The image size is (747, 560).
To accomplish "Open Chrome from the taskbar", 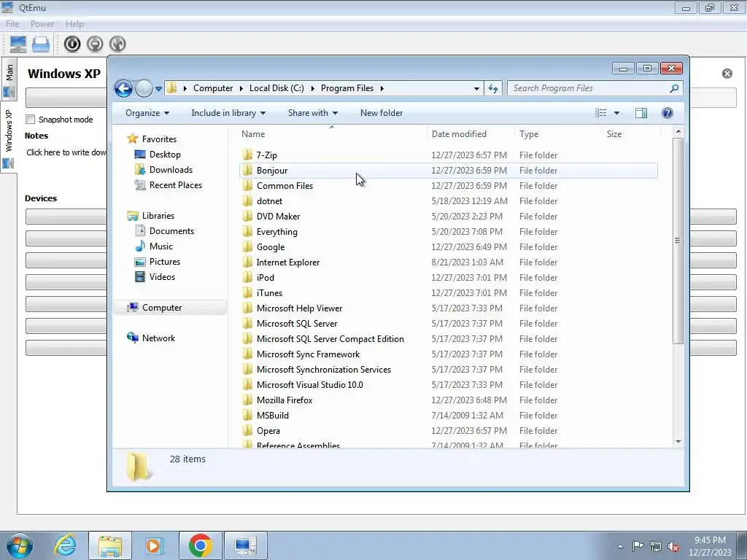I will click(x=200, y=545).
